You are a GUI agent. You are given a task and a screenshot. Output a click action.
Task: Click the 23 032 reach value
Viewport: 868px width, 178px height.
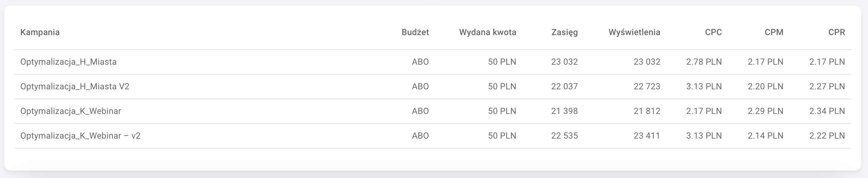coord(565,62)
